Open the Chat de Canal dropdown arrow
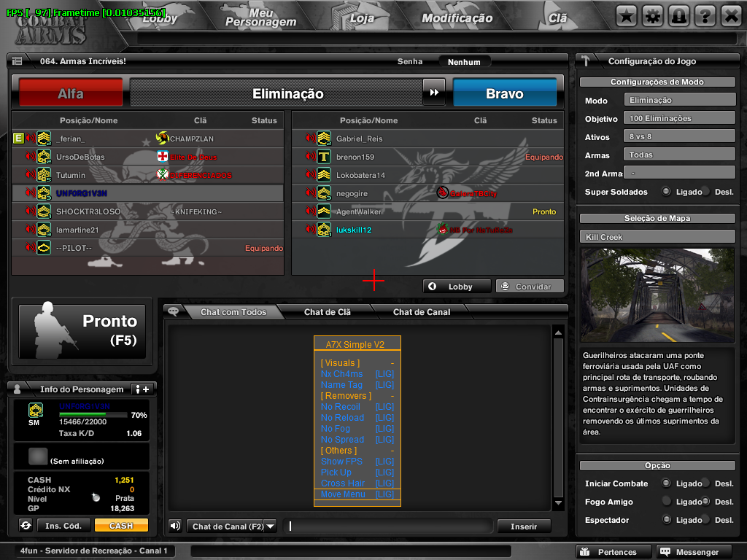The image size is (747, 560). 270,526
